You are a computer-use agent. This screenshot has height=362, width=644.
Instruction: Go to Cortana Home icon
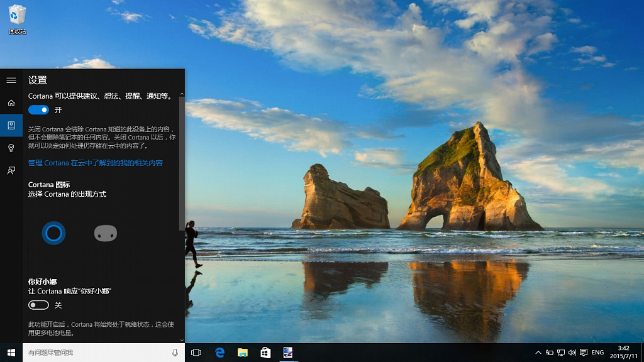click(x=11, y=103)
